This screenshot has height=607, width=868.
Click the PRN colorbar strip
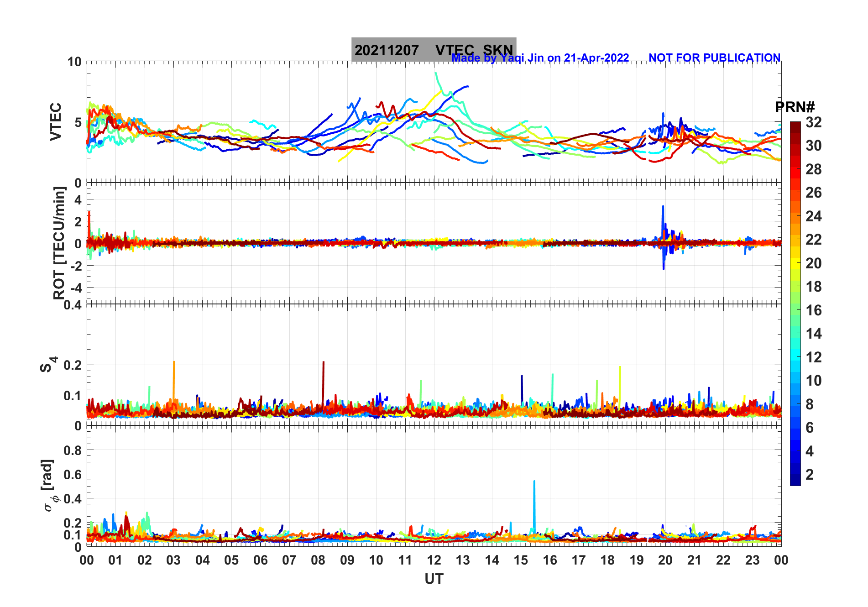[795, 303]
